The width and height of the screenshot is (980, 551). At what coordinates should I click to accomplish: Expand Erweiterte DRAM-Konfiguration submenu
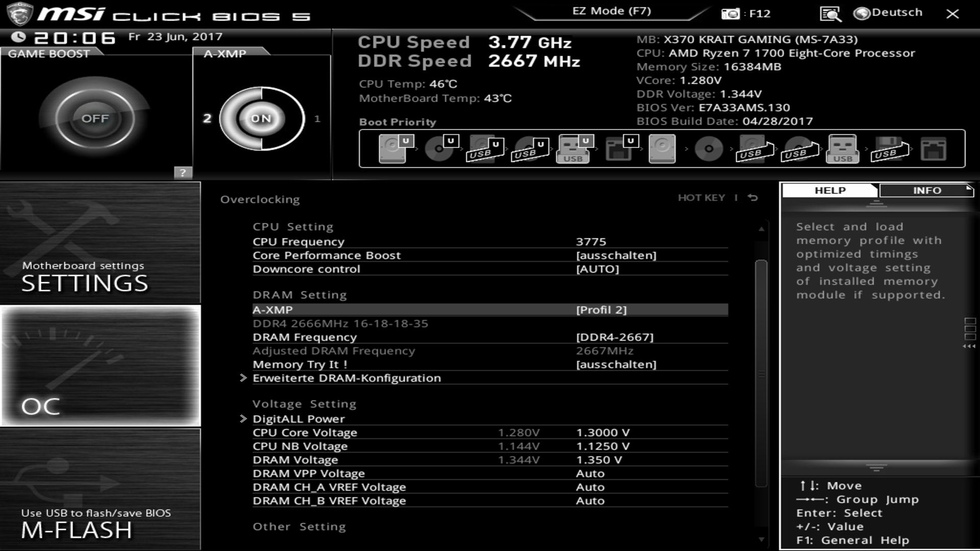pyautogui.click(x=347, y=378)
